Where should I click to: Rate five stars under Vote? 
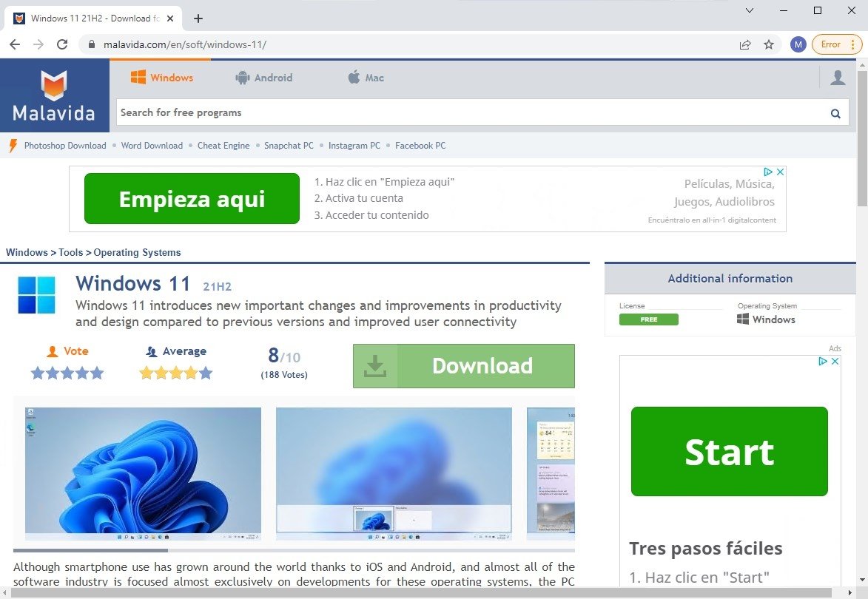[x=98, y=373]
